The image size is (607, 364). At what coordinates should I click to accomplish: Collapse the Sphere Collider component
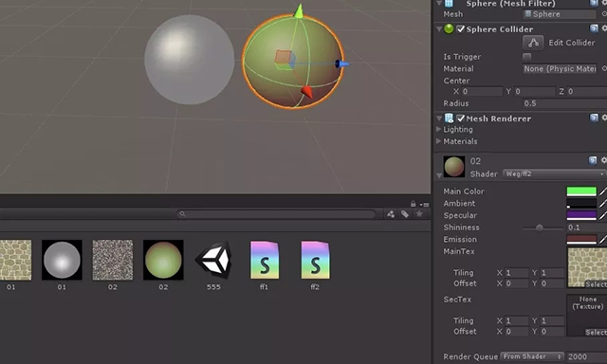[439, 28]
